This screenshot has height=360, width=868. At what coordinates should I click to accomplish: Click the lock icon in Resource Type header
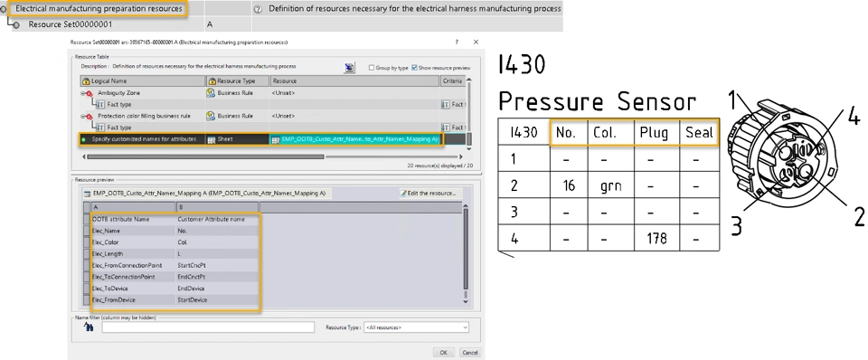tap(212, 81)
